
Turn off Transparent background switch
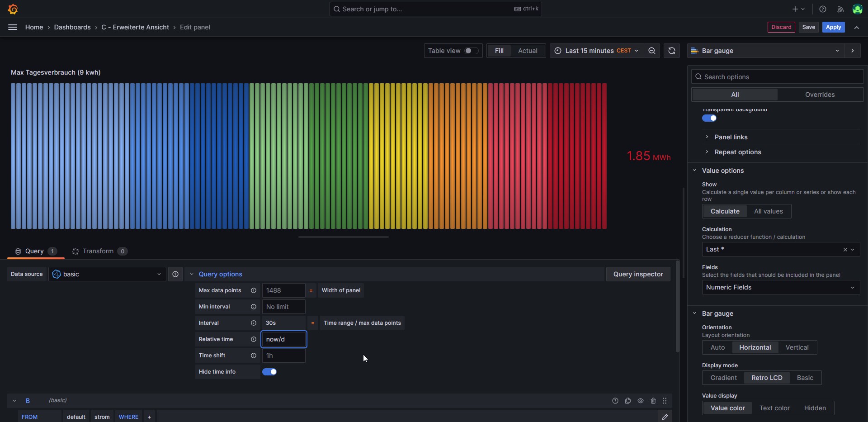[x=709, y=118]
